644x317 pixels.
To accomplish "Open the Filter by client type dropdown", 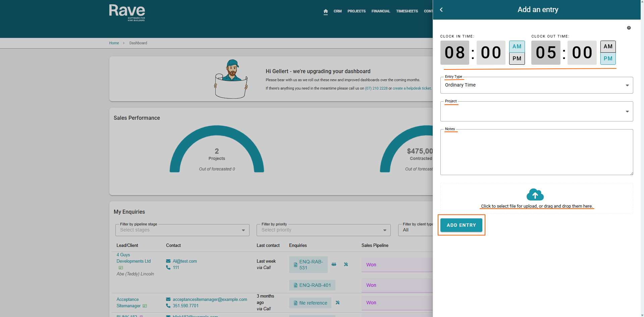I will click(x=416, y=230).
